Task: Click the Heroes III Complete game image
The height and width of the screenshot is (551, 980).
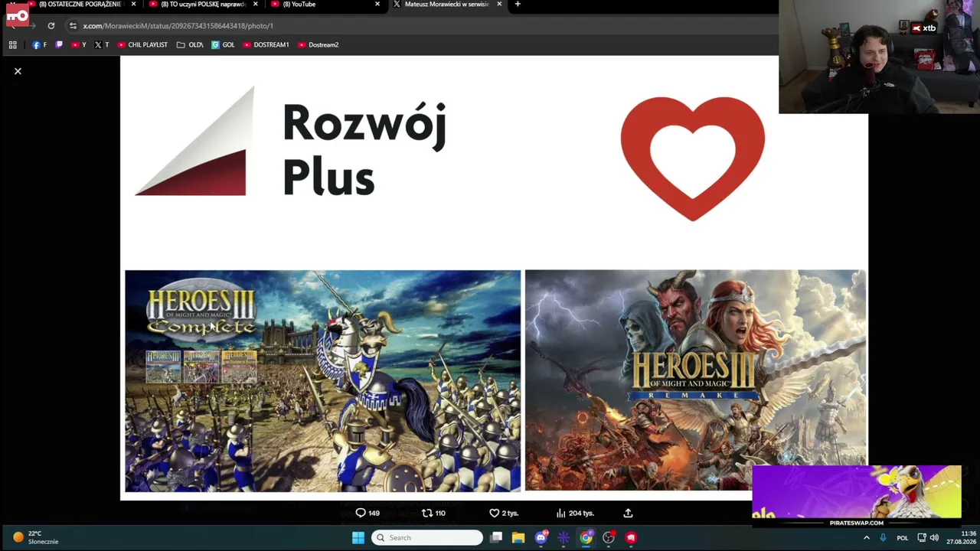Action: [322, 380]
